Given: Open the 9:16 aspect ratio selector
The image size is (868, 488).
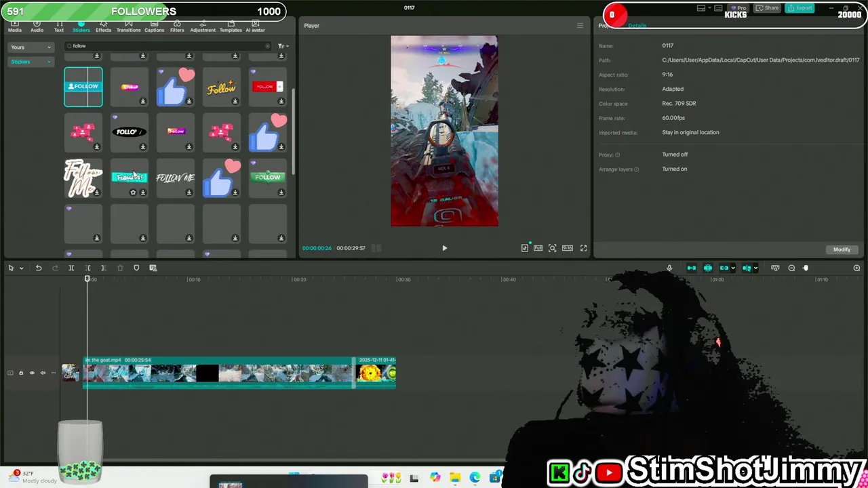Looking at the screenshot, I should tap(568, 248).
